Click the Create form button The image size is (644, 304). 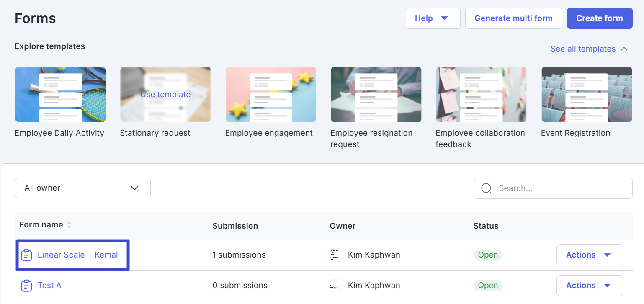[600, 18]
